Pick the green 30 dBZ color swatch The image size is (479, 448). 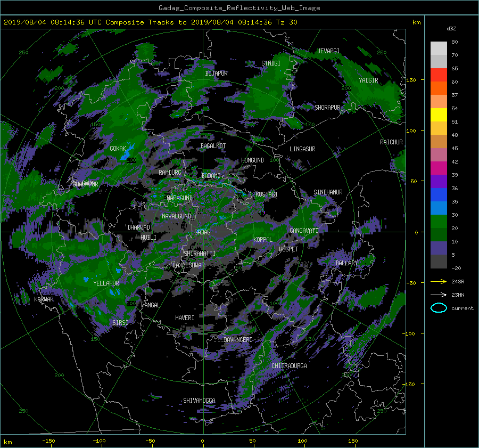click(x=439, y=221)
